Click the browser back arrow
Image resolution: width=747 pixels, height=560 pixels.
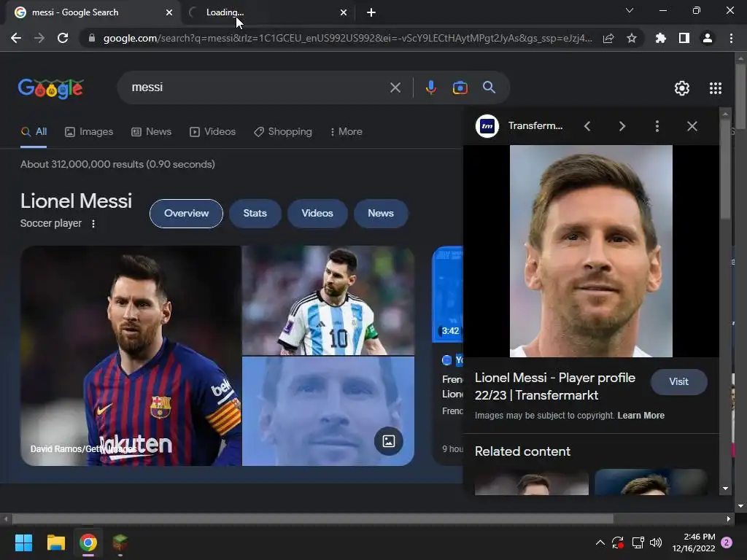[16, 38]
